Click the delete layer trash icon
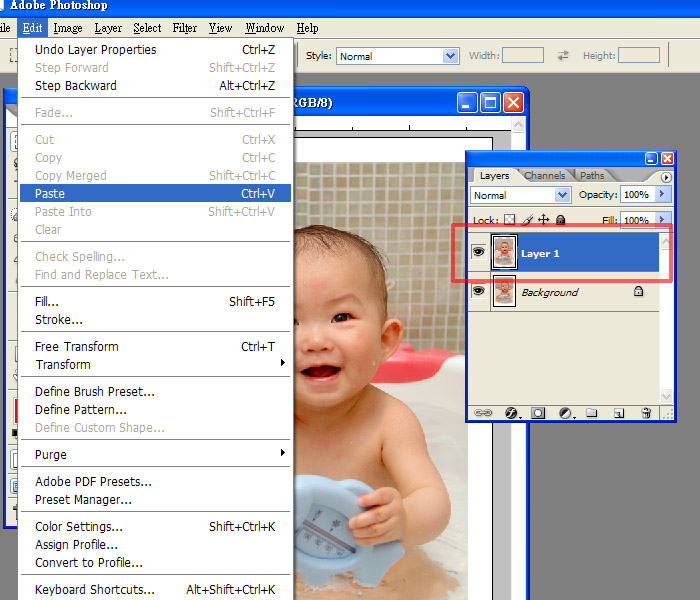Viewport: 700px width, 600px height. coord(646,412)
